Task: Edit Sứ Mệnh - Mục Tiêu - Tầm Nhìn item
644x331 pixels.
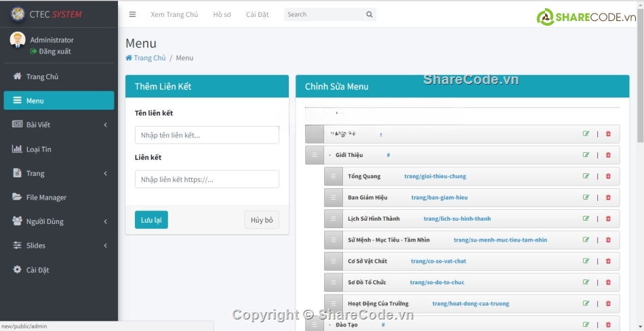Action: [586, 240]
